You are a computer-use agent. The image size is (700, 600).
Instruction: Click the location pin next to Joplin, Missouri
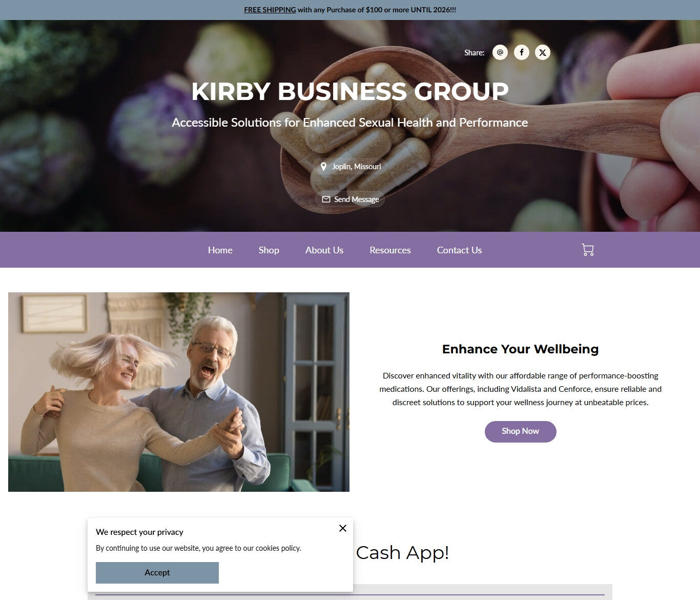[323, 167]
